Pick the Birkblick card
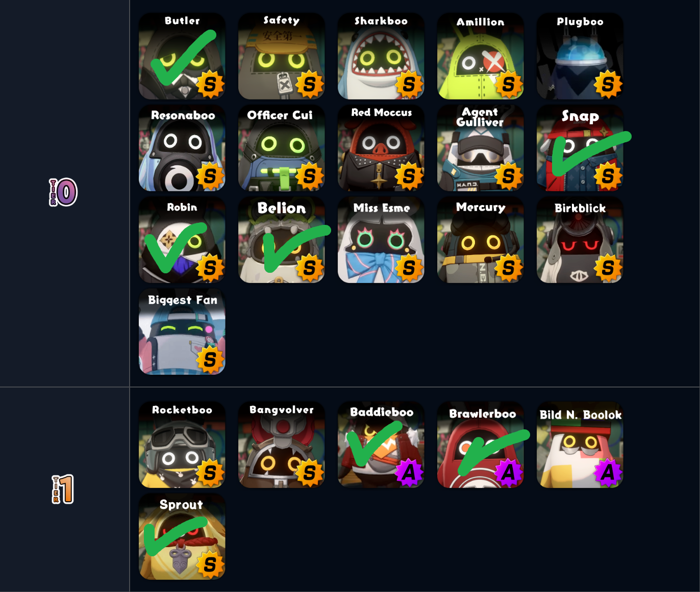Screen dimensions: 700x592 pyautogui.click(x=580, y=240)
